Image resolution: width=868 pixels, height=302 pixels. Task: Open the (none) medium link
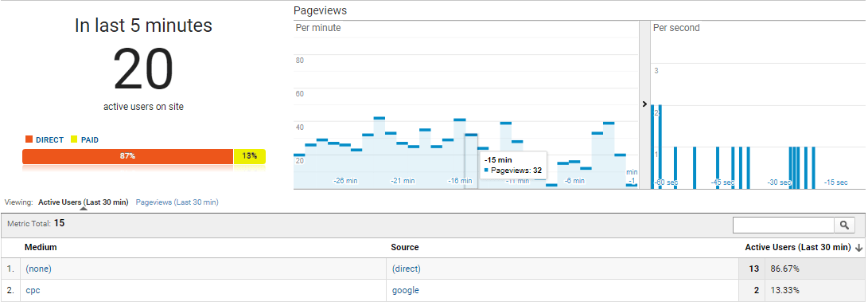click(x=39, y=269)
